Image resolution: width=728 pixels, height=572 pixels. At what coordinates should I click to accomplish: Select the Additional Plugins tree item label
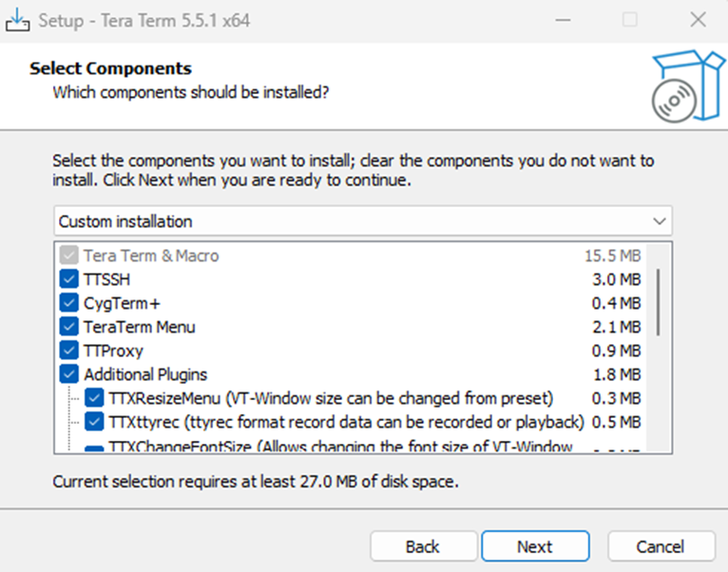pos(144,374)
